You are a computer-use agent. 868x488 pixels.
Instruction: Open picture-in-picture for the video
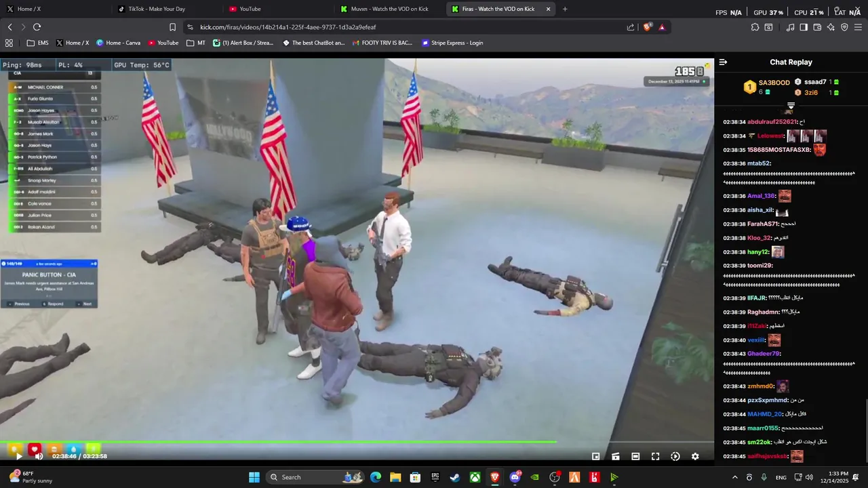click(595, 456)
